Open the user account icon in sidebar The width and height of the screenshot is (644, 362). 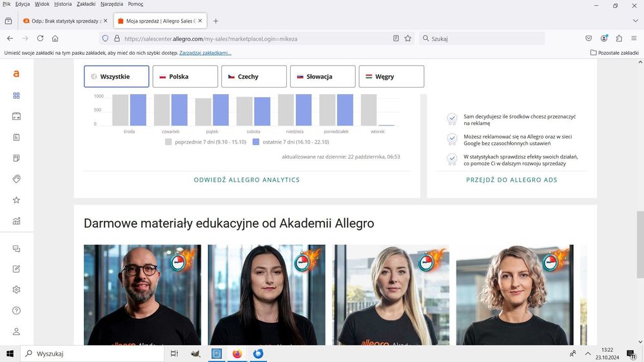coord(16,332)
